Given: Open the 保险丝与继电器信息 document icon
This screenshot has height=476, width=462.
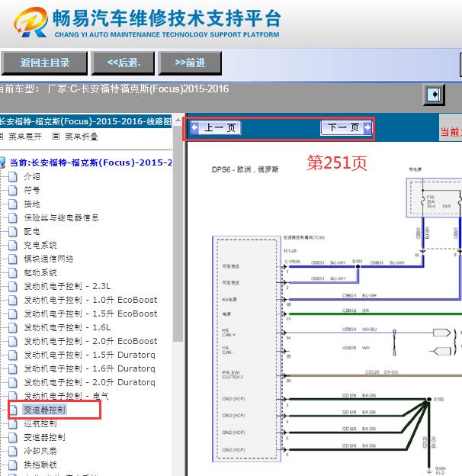Looking at the screenshot, I should pos(13,217).
